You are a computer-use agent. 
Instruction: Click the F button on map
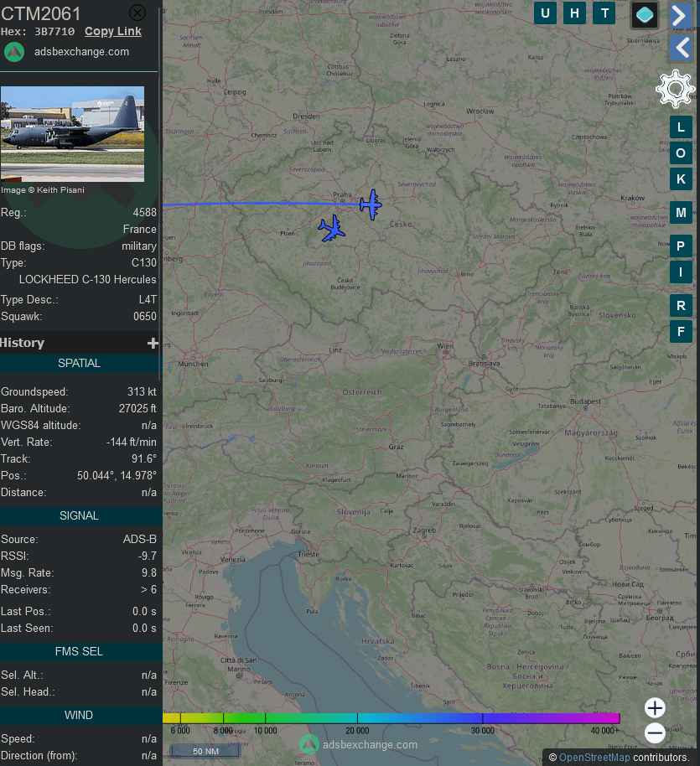681,332
